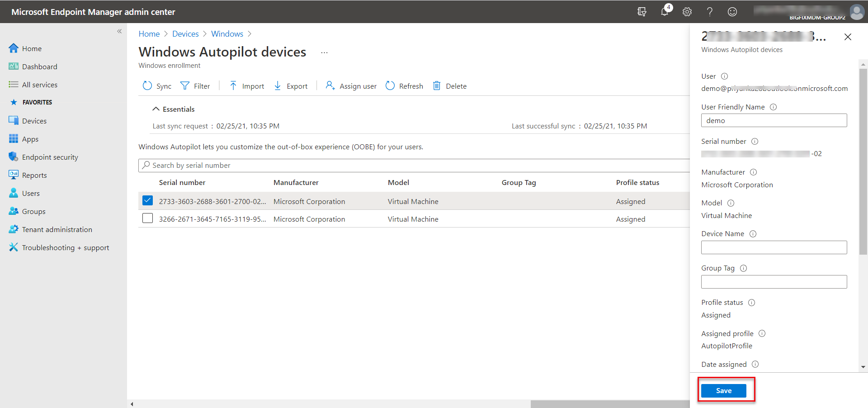Click the Model info icon
Screen dimensions: 868x408
tap(731, 203)
